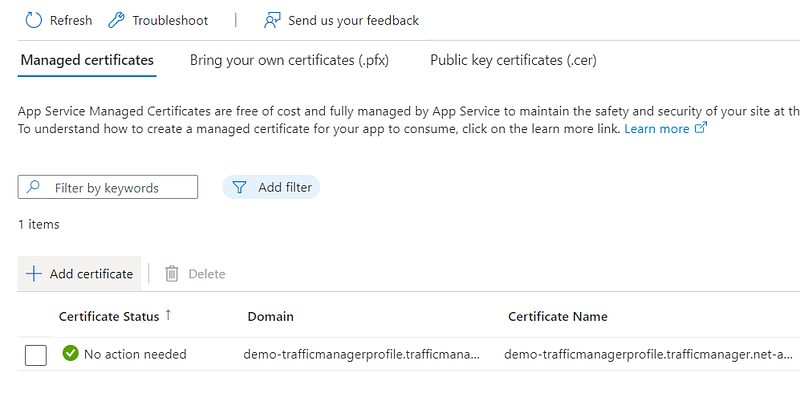Click the Certificate Name column header
Viewport: 800px width, 409px height.
(x=557, y=317)
